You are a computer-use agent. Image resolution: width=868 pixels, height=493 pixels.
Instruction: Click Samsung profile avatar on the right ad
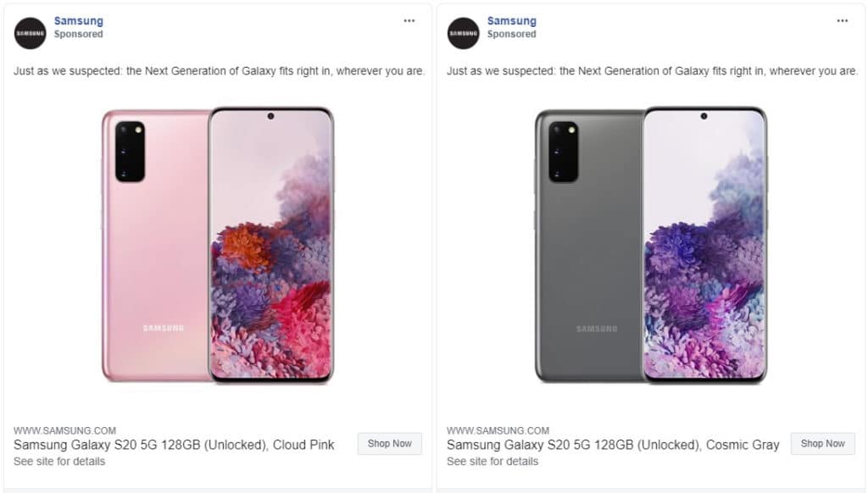pyautogui.click(x=464, y=33)
